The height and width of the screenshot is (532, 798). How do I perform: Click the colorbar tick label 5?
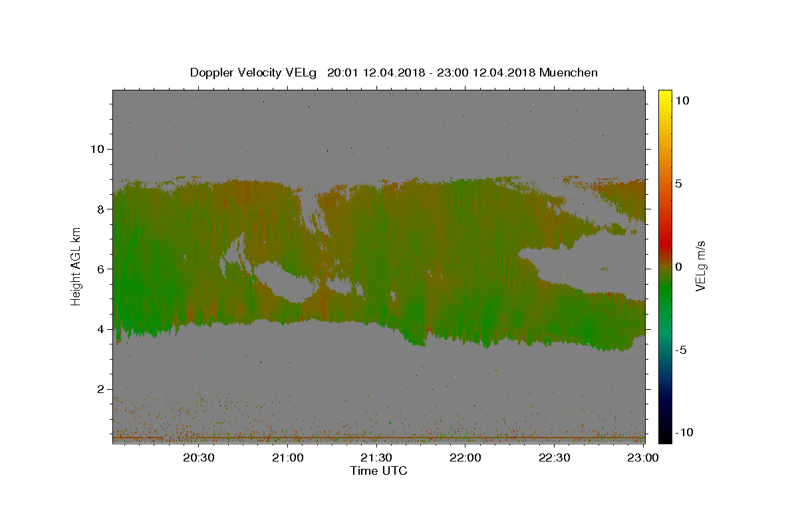(x=678, y=184)
